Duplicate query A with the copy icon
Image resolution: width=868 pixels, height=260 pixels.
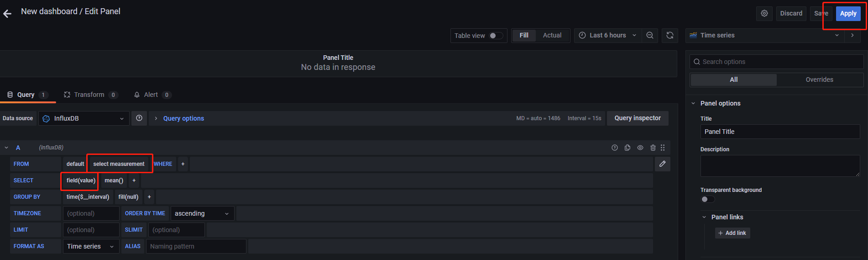tap(627, 148)
